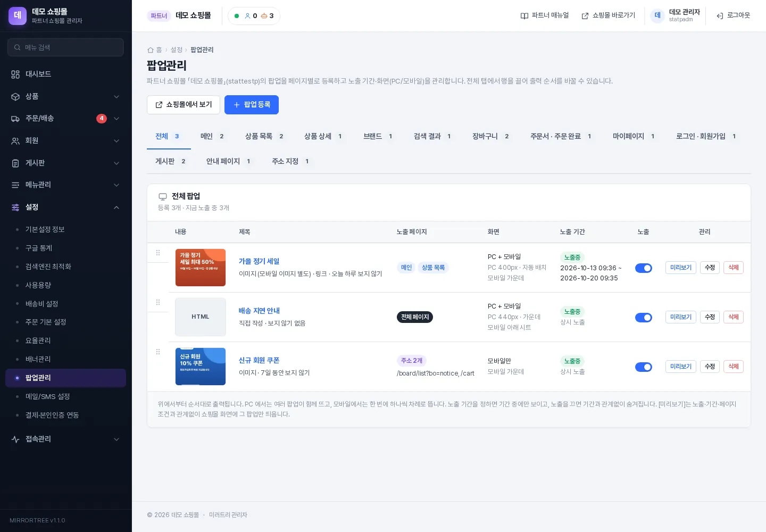Click the 쇼핑몰에서 보기 button
The image size is (766, 532).
click(x=184, y=105)
